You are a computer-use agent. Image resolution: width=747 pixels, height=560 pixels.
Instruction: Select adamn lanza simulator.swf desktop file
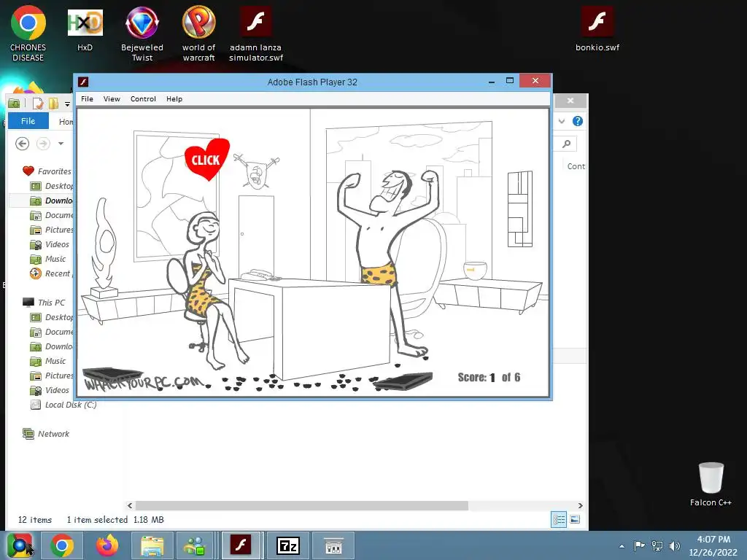click(256, 34)
